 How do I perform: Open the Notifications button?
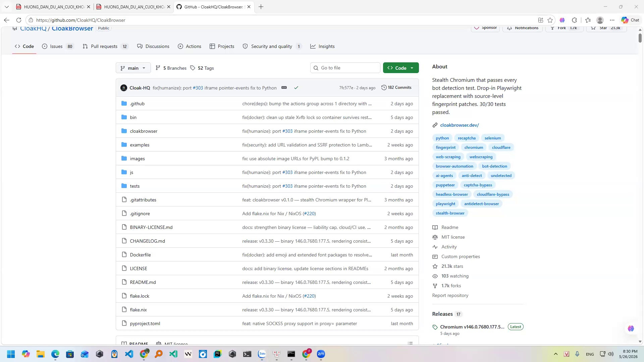(523, 28)
